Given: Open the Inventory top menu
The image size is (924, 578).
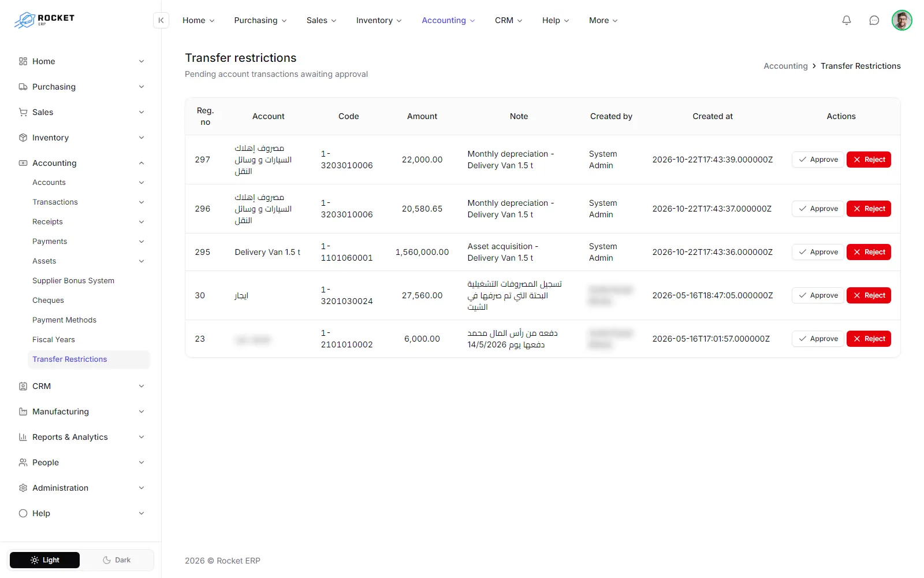Looking at the screenshot, I should tap(379, 20).
